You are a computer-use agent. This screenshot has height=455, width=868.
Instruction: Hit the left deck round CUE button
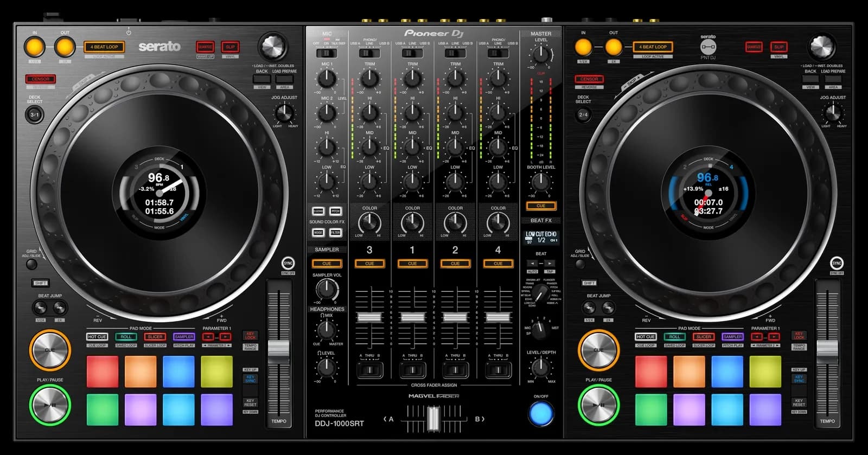point(50,350)
